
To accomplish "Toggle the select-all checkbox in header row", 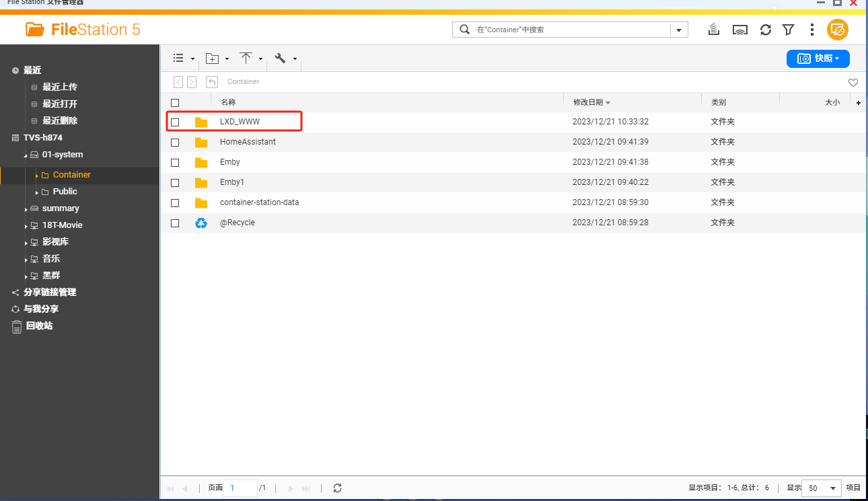I will [175, 103].
